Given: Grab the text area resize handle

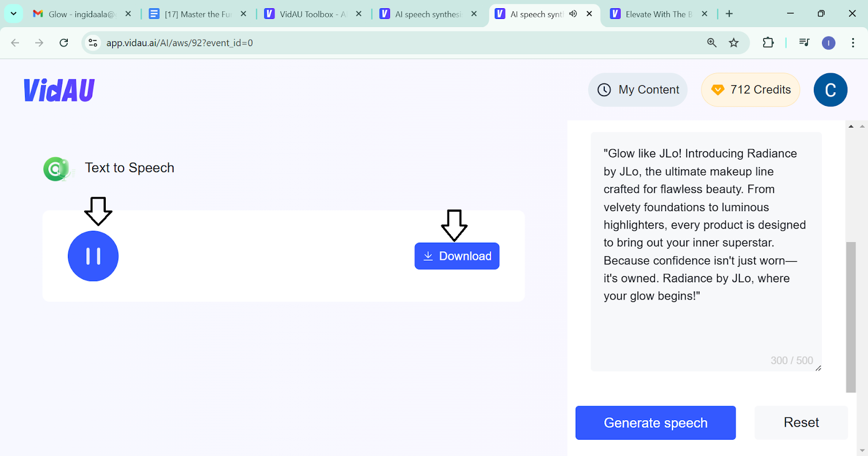Looking at the screenshot, I should tap(818, 368).
